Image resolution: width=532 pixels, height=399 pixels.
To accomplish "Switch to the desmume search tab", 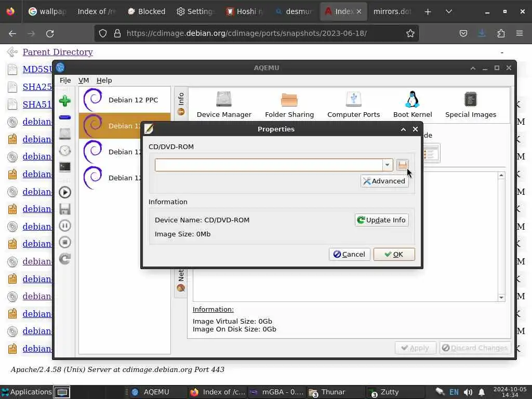I will tap(294, 11).
